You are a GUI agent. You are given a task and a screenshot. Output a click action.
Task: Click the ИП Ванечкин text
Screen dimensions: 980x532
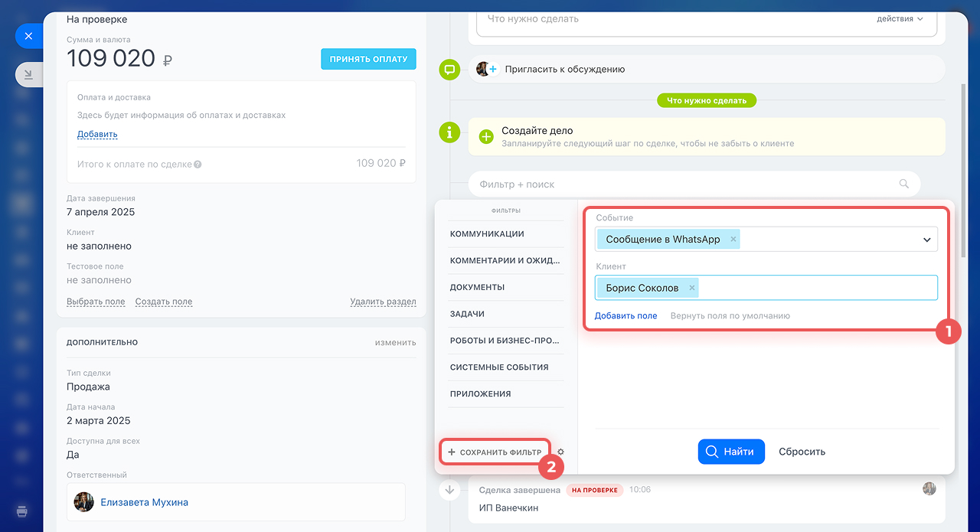508,508
